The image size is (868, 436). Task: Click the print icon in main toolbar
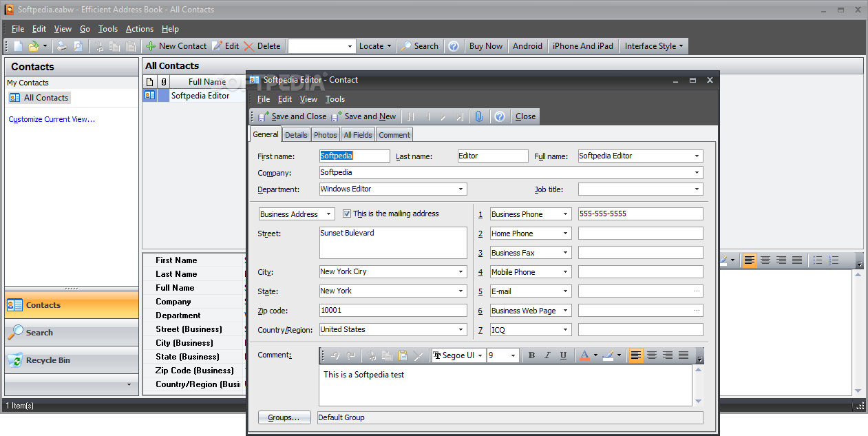coord(62,46)
